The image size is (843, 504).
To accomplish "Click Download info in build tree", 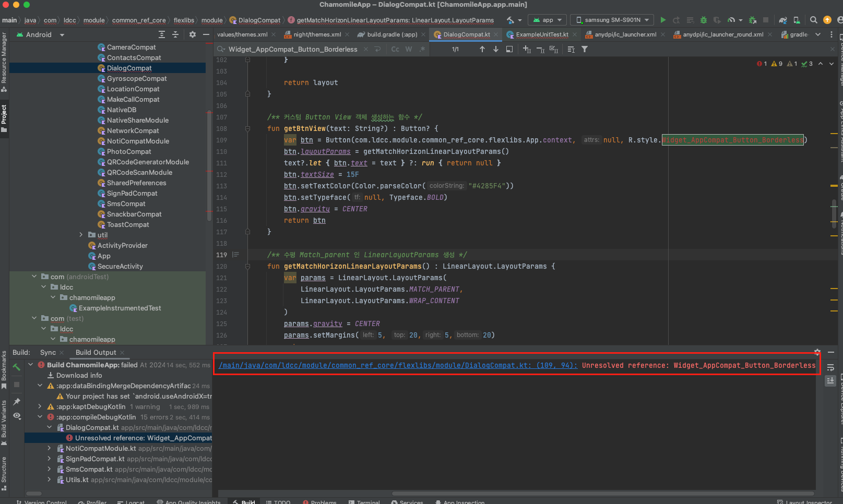I will [79, 375].
